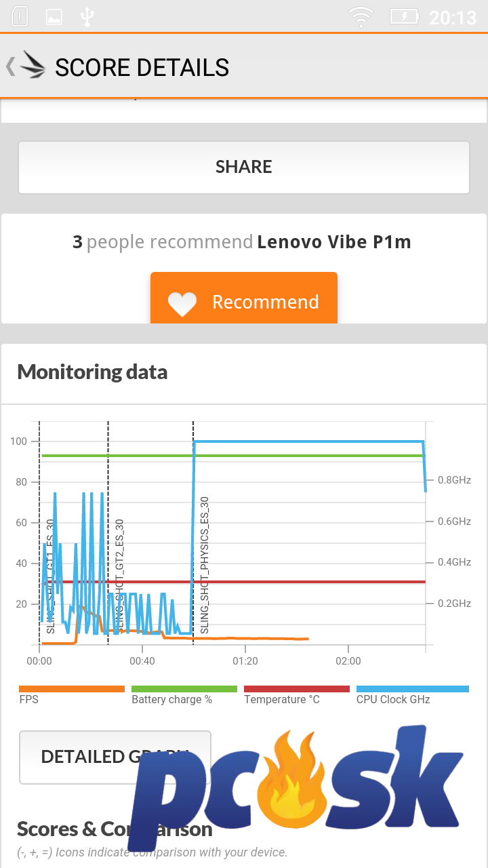Select the Battery charge % legend bar
This screenshot has width=488, height=868.
pyautogui.click(x=184, y=689)
